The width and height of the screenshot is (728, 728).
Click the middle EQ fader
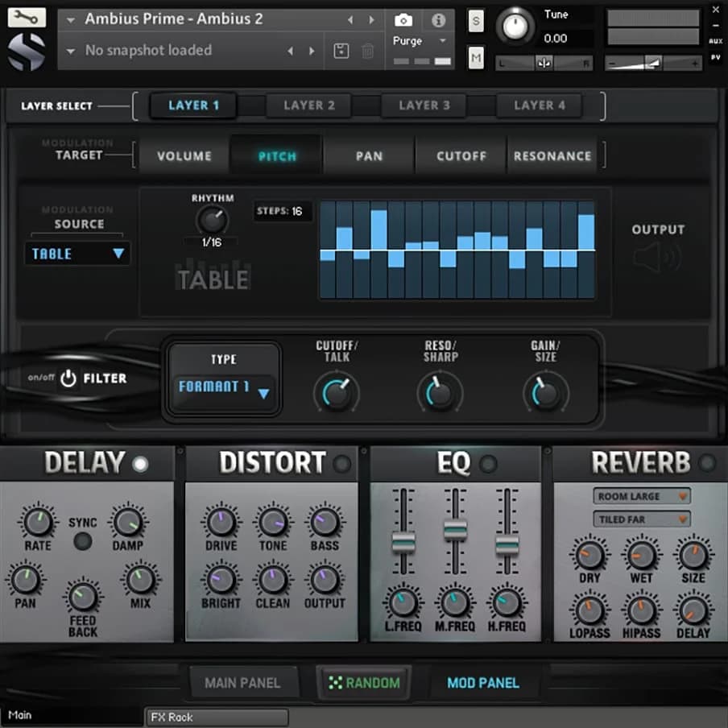(x=455, y=530)
